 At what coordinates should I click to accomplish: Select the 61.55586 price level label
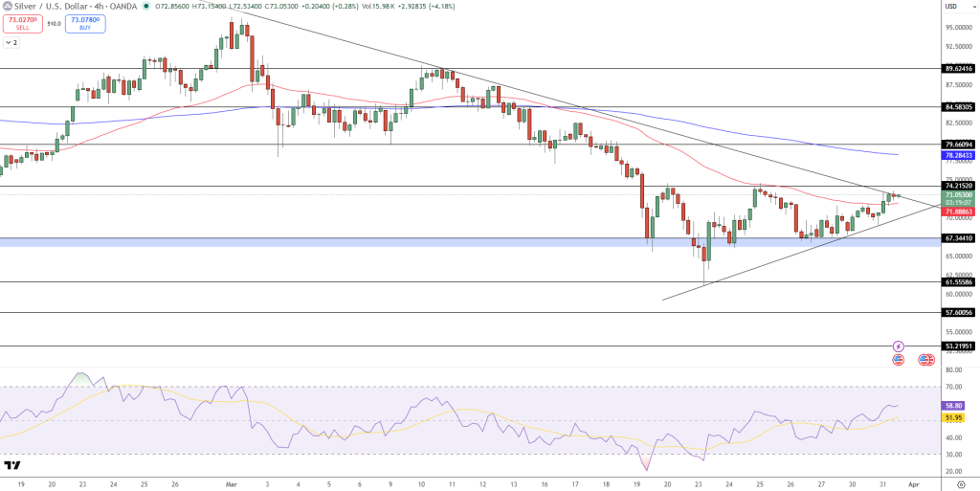coord(959,282)
